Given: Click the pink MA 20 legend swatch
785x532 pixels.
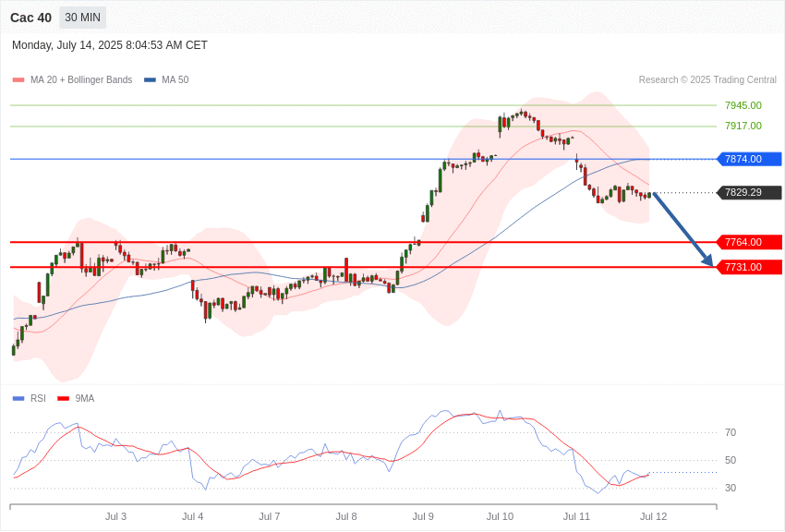Looking at the screenshot, I should pyautogui.click(x=18, y=80).
